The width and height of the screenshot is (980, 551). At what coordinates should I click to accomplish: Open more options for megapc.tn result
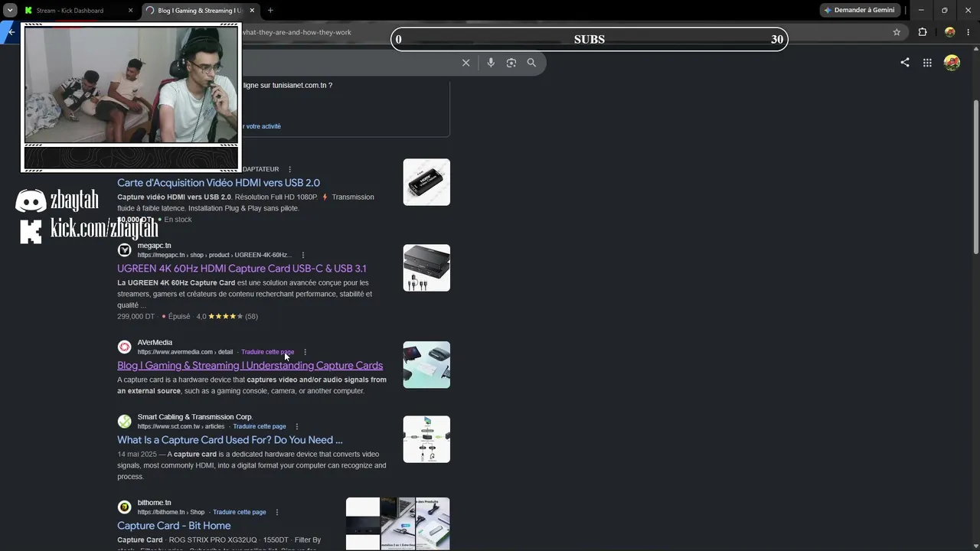(303, 255)
